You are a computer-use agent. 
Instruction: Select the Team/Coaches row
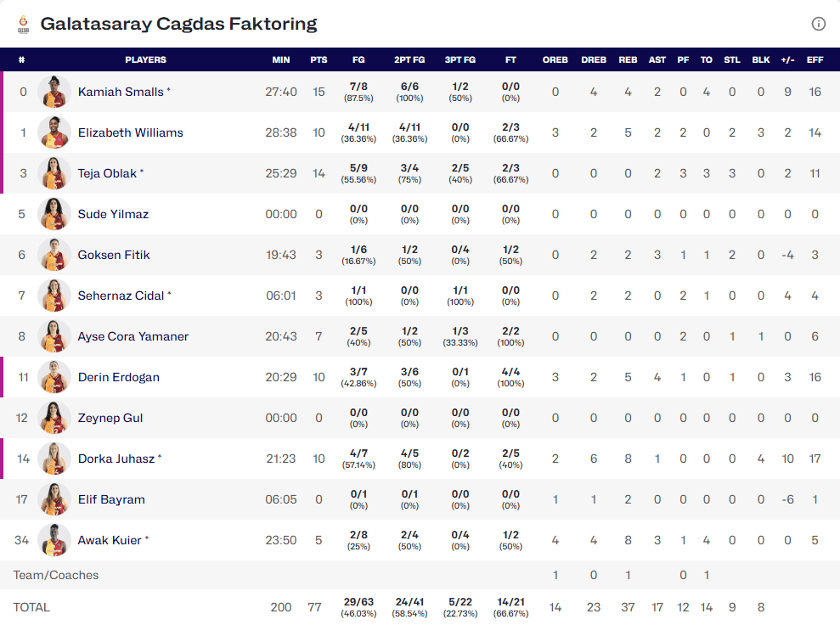click(x=56, y=575)
